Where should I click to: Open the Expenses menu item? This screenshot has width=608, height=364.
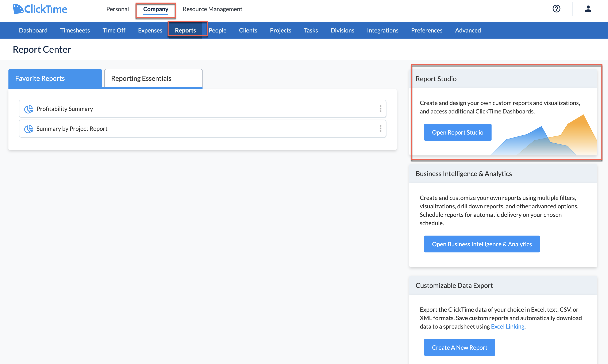pos(150,30)
